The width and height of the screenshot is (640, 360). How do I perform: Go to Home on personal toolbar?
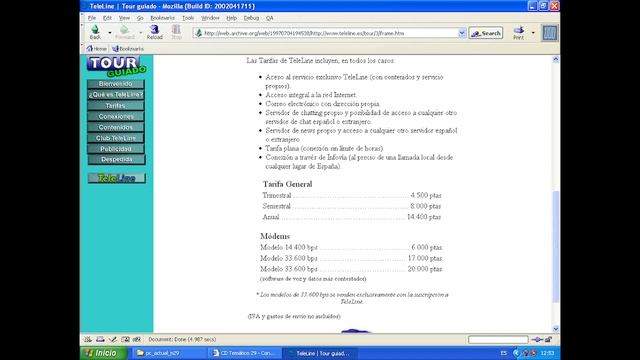(x=96, y=49)
